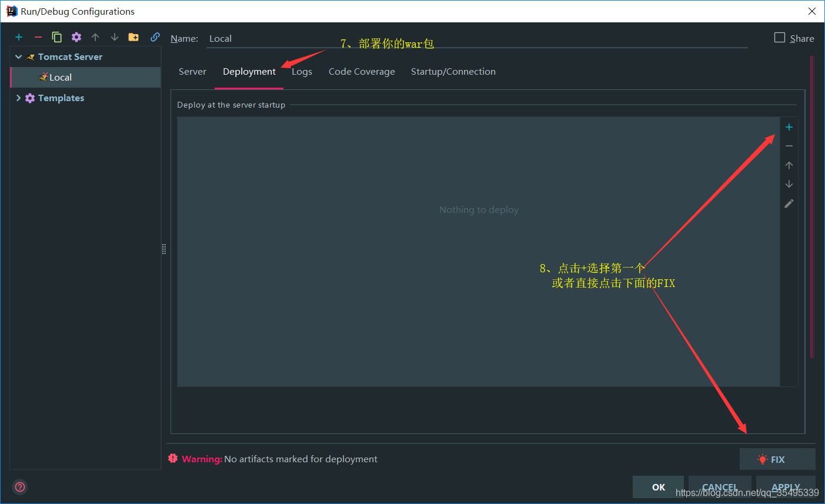The height and width of the screenshot is (504, 825).
Task: Collapse the Tomcat Server tree node
Action: click(x=18, y=57)
